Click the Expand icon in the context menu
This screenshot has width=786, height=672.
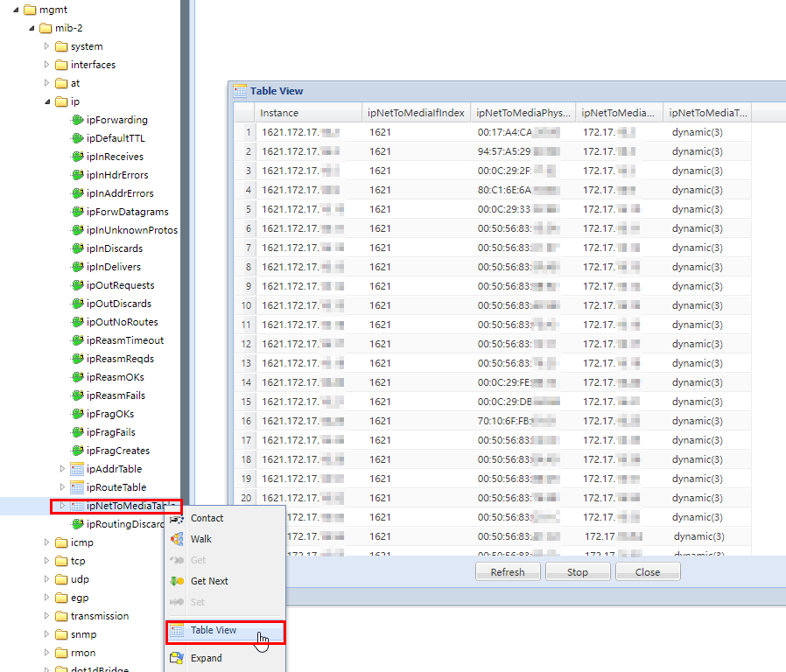(176, 657)
